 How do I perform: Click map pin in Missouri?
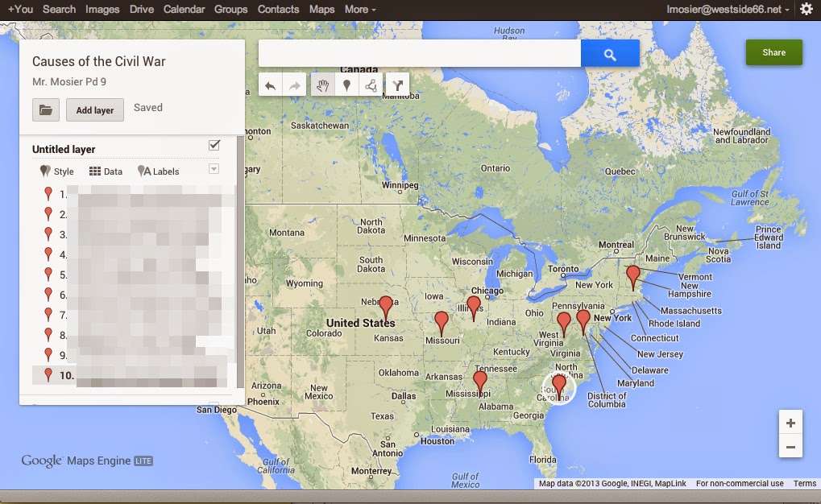442,324
